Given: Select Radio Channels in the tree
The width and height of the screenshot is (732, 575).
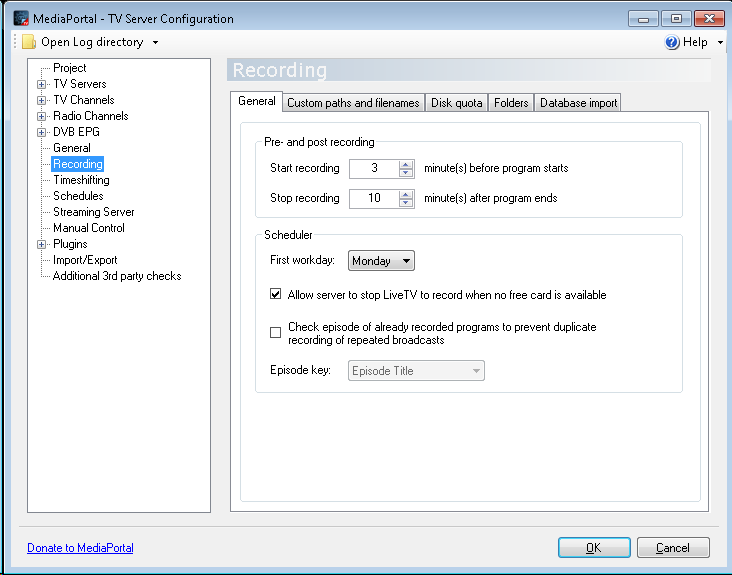Looking at the screenshot, I should [x=91, y=116].
